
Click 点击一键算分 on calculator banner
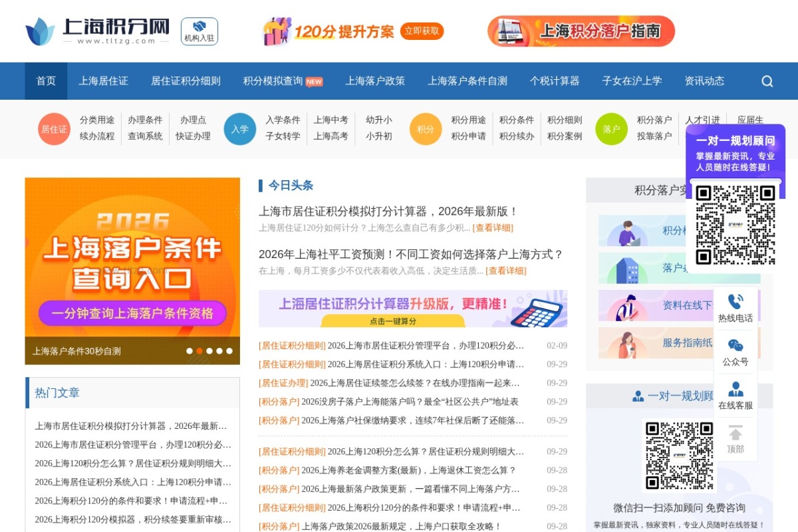(x=393, y=321)
